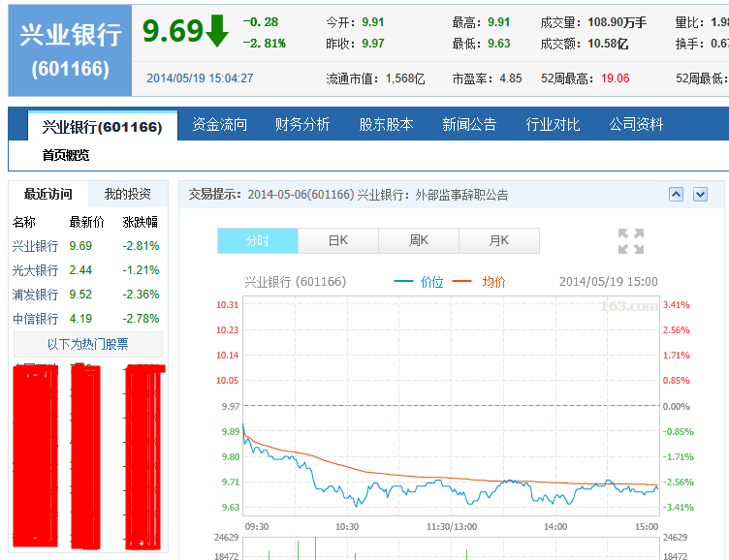Click the green down-arrow price indicator

[x=216, y=31]
